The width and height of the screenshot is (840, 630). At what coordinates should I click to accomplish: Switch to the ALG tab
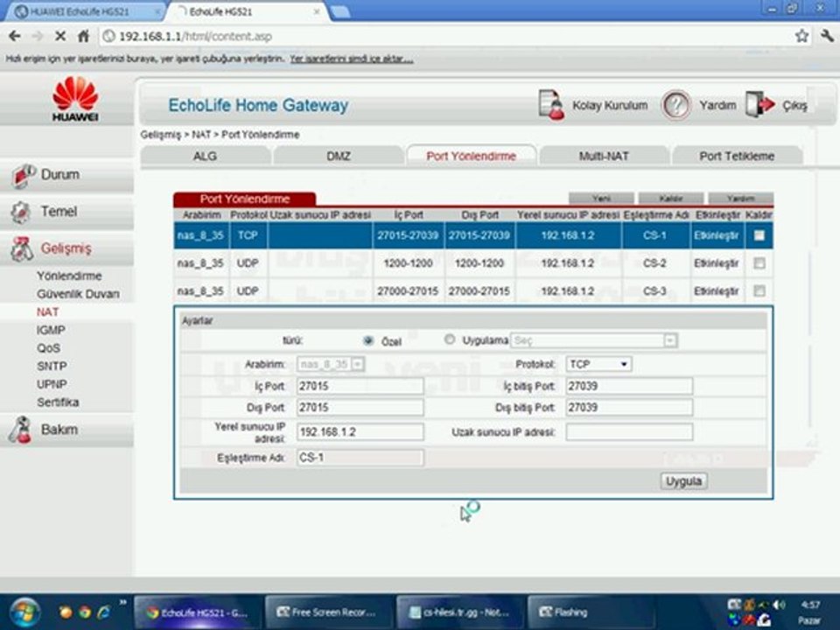205,156
